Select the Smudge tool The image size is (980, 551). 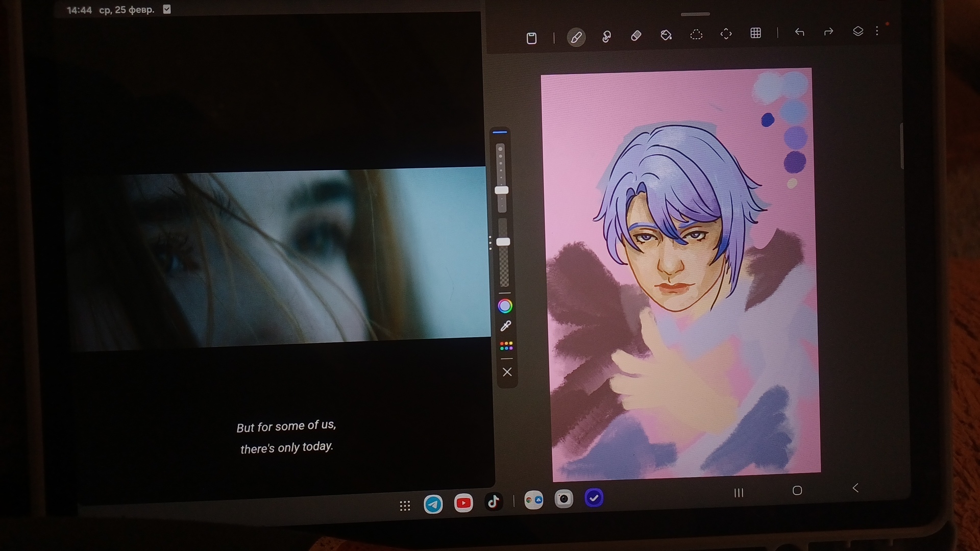click(x=606, y=36)
